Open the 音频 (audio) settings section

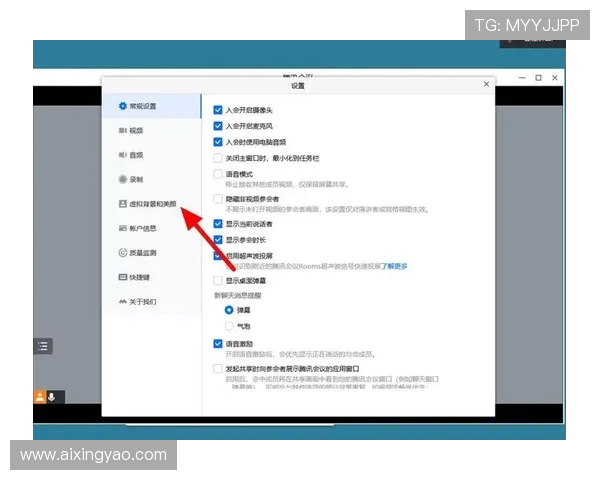(151, 155)
